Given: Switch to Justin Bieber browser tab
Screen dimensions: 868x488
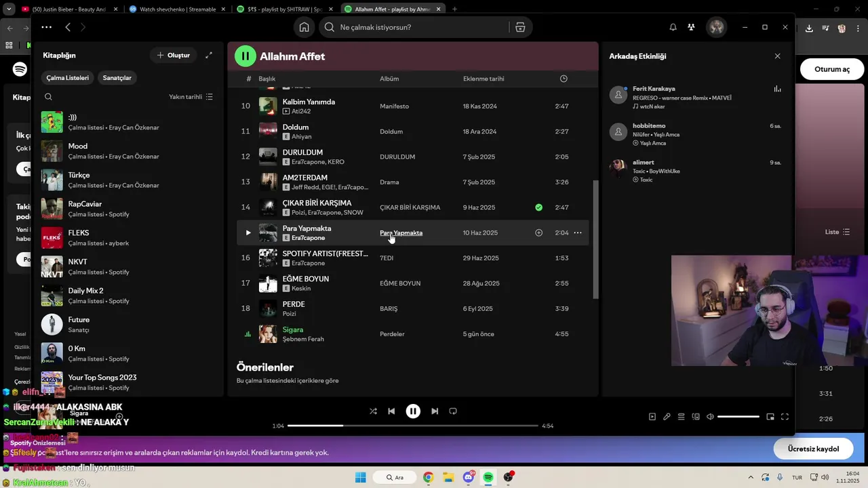Looking at the screenshot, I should click(x=68, y=9).
